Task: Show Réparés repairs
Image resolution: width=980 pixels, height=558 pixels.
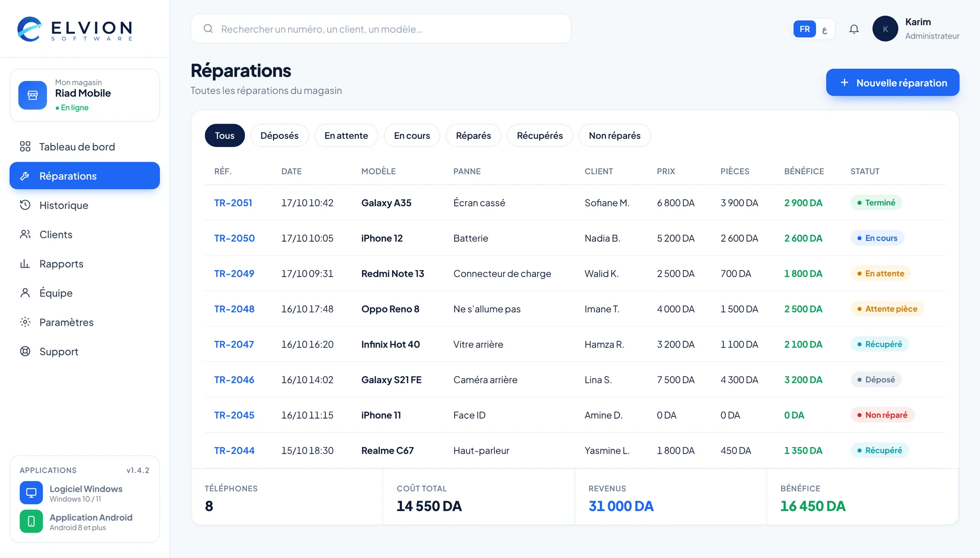Action: coord(473,135)
